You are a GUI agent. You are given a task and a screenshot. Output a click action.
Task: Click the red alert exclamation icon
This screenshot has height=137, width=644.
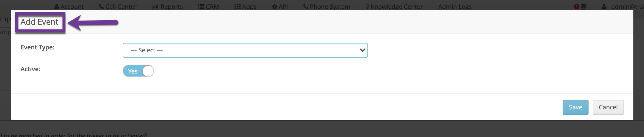(577, 6)
